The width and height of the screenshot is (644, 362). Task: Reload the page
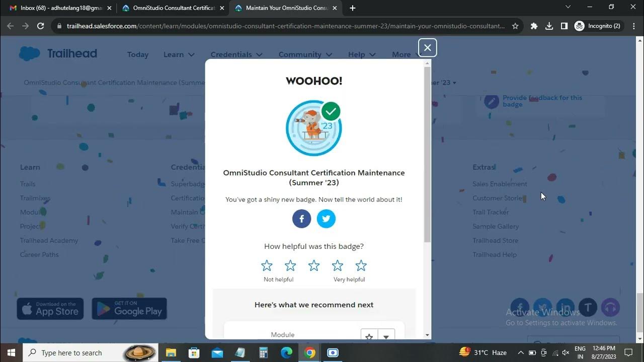(x=41, y=26)
